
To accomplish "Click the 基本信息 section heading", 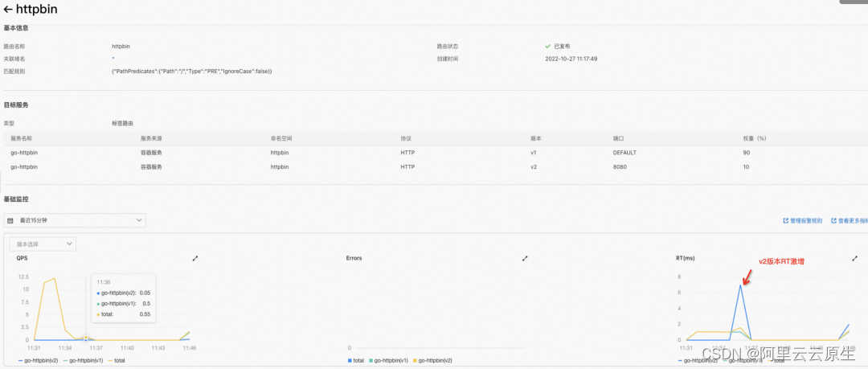I will click(16, 27).
